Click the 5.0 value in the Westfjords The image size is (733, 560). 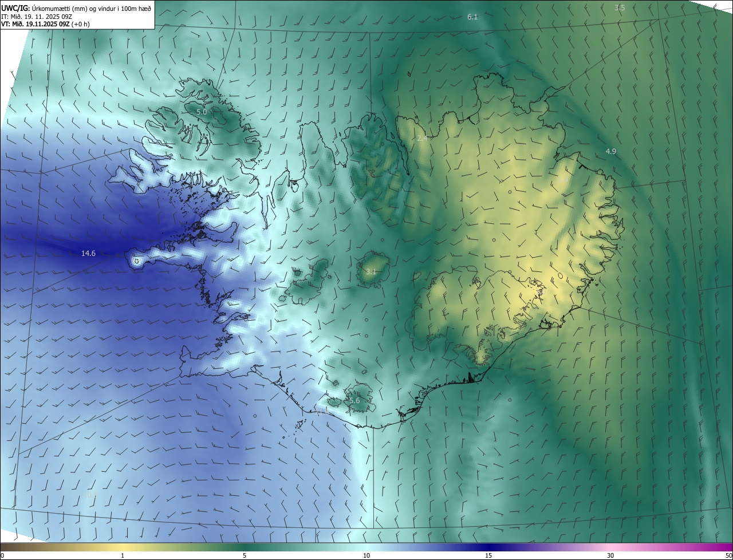(x=202, y=112)
